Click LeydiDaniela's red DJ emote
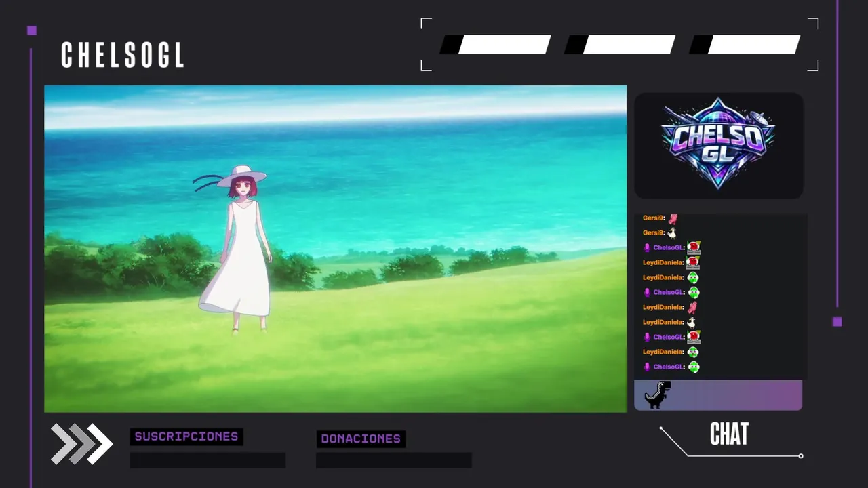This screenshot has height=488, width=868. [x=692, y=262]
